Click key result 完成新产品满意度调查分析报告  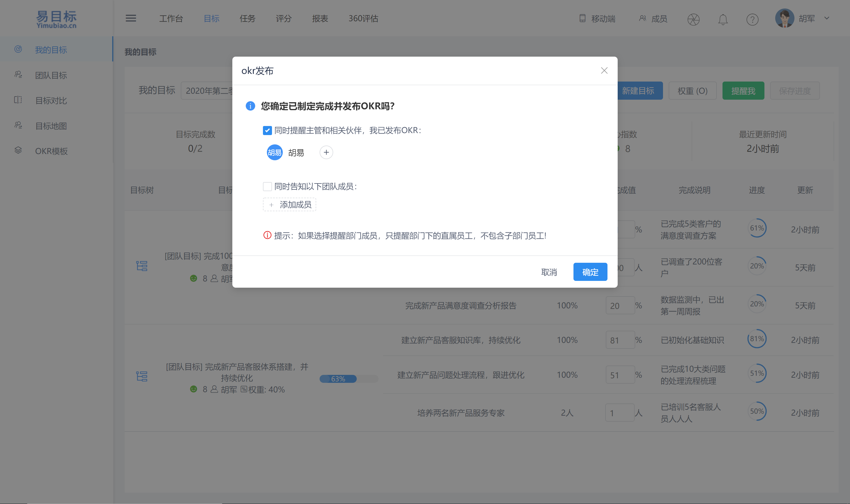click(460, 306)
